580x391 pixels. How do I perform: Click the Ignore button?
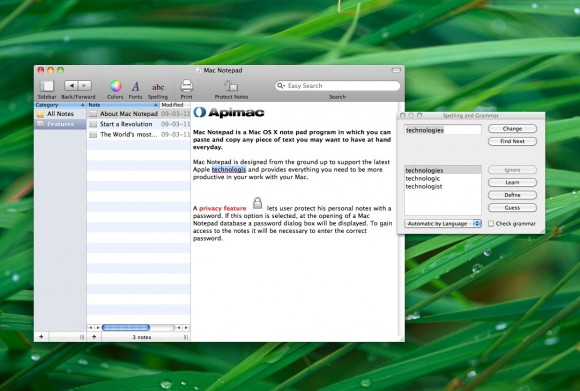512,170
